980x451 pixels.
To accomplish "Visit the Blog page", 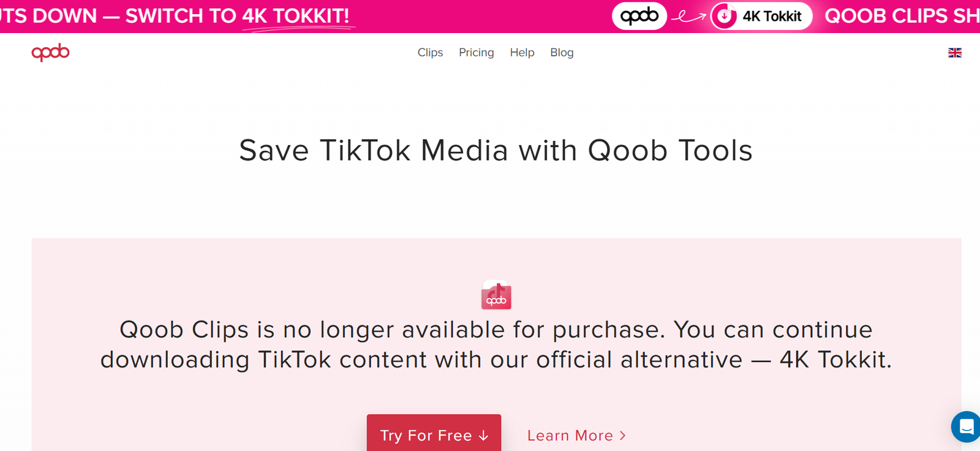I will (562, 53).
